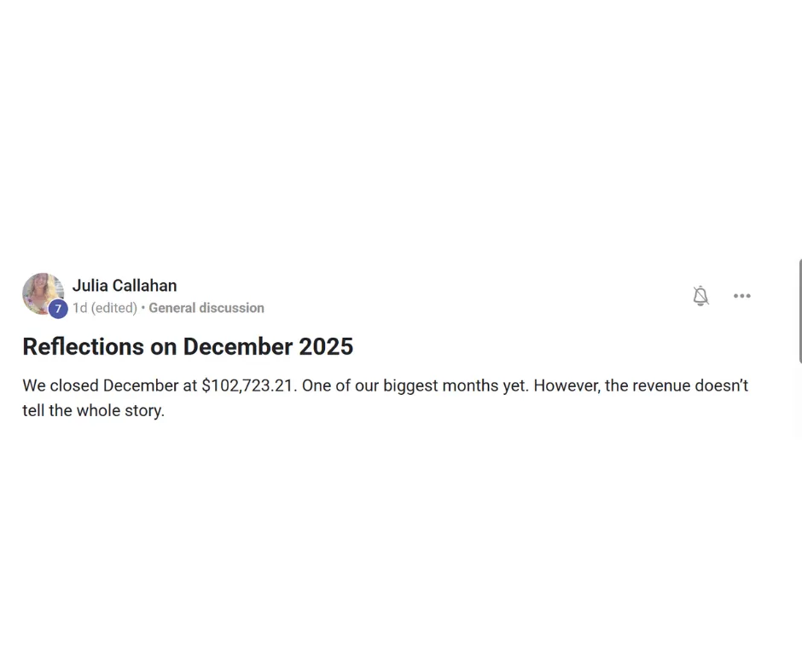Screen dimensions: 802x672
Task: Click the word 2025 in the heading
Action: (x=326, y=346)
